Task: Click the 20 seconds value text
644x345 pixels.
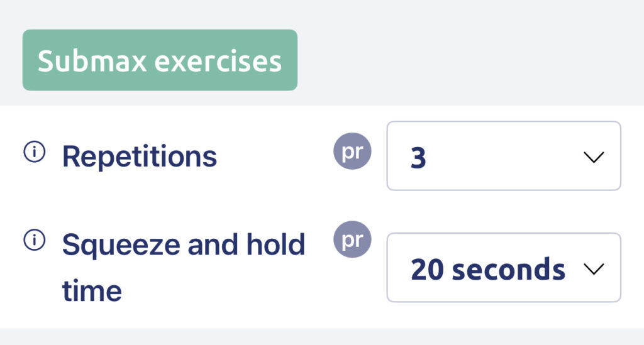Action: [487, 269]
